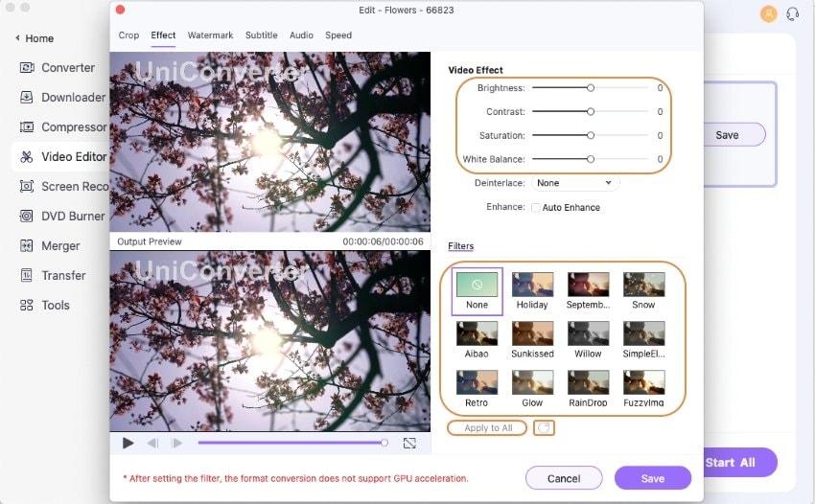Open the Tools grid icon
The image size is (815, 504).
point(27,305)
